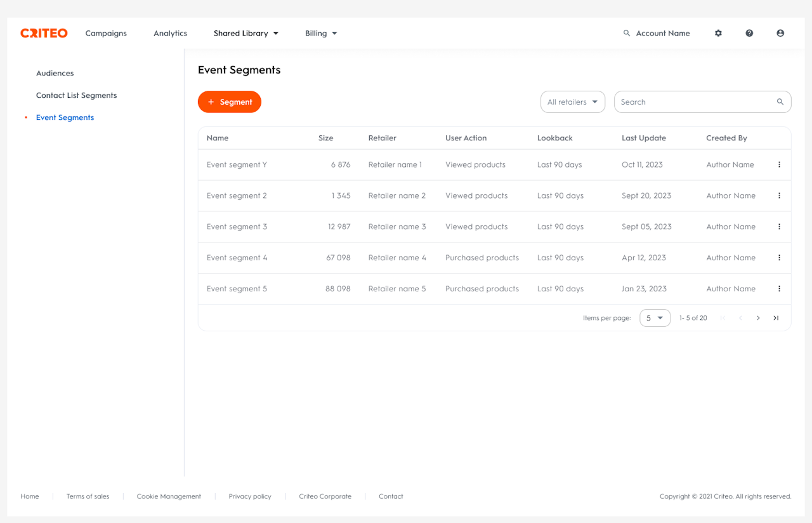Open the three-dot menu for Event segment 5
This screenshot has width=812, height=523.
pos(779,289)
